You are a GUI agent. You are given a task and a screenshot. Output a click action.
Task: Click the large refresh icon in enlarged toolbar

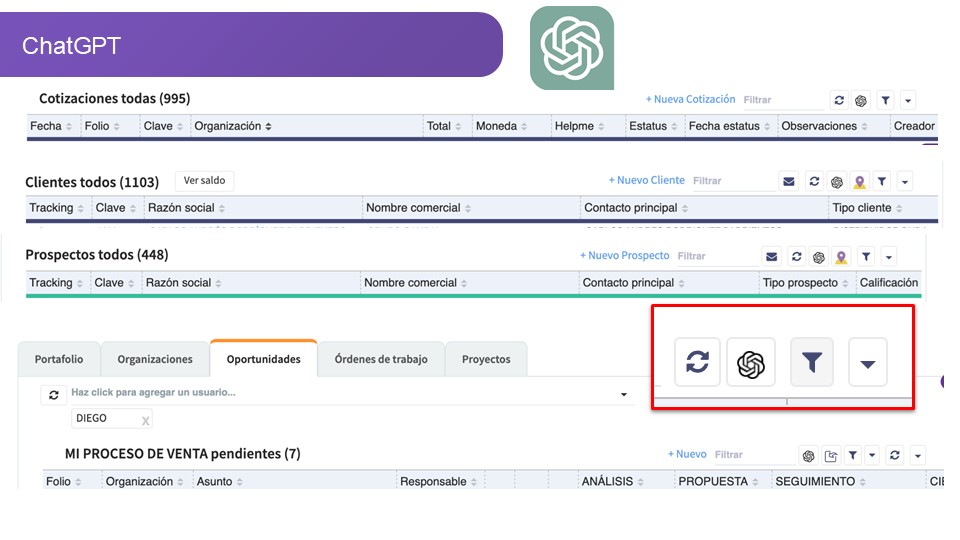[x=697, y=362]
